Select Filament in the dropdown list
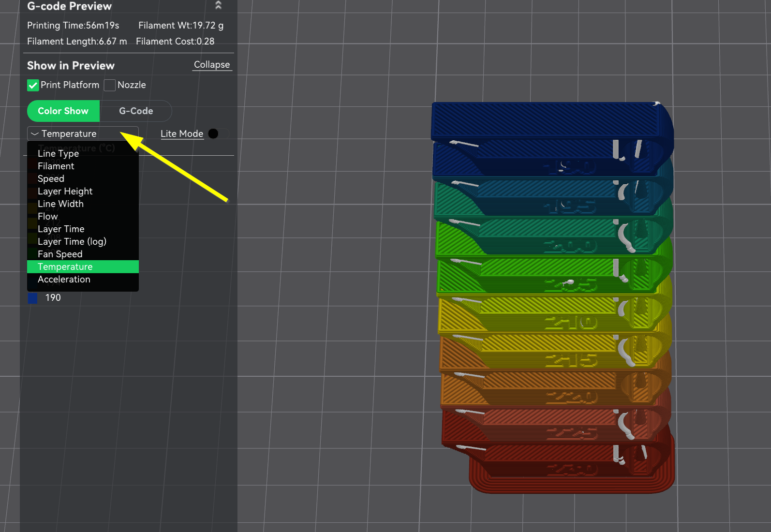The image size is (771, 532). [x=56, y=166]
